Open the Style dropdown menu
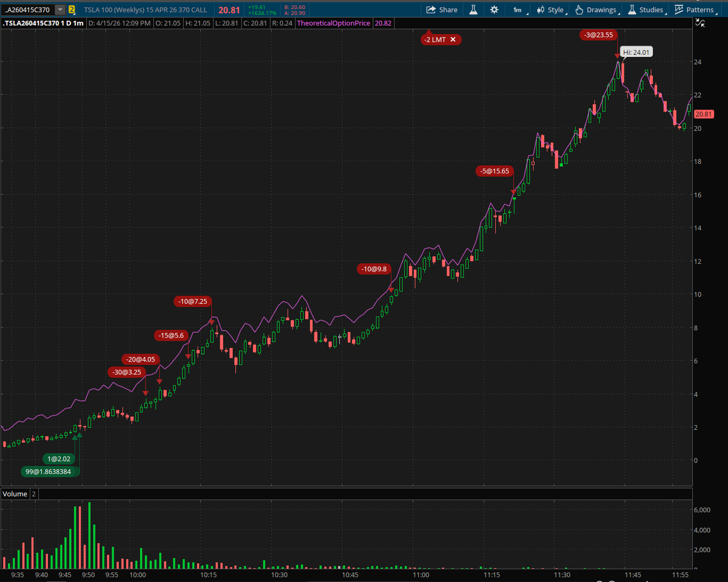Screen dimensions: 728x582 551,10
